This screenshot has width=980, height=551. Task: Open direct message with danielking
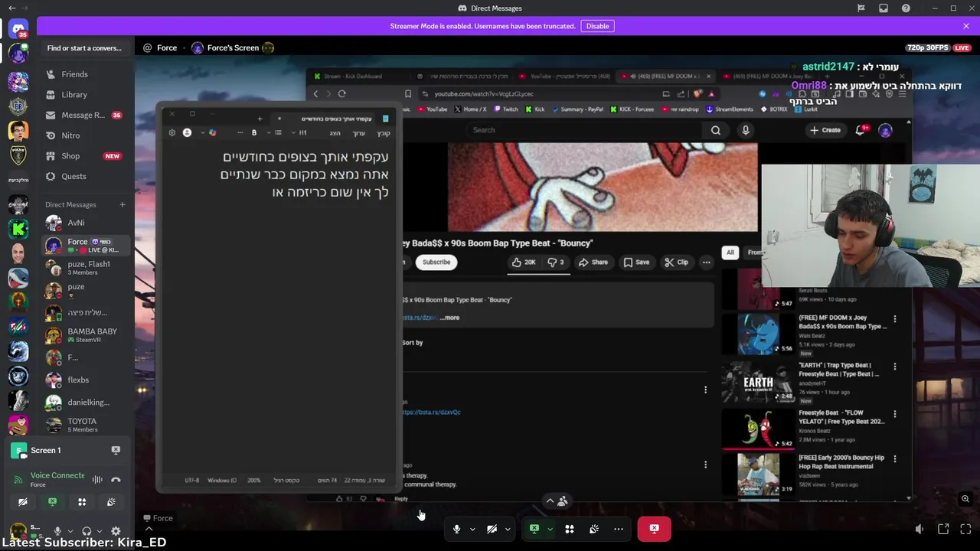(x=84, y=402)
